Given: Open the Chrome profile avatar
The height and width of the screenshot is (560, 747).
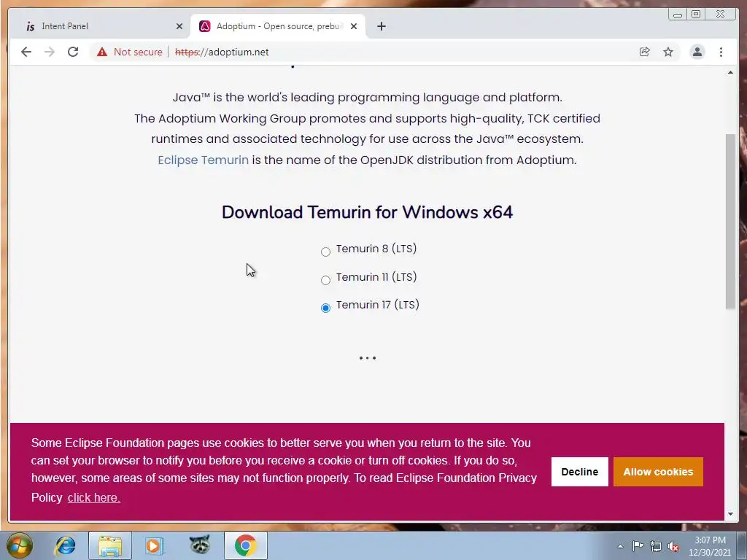Looking at the screenshot, I should coord(697,52).
